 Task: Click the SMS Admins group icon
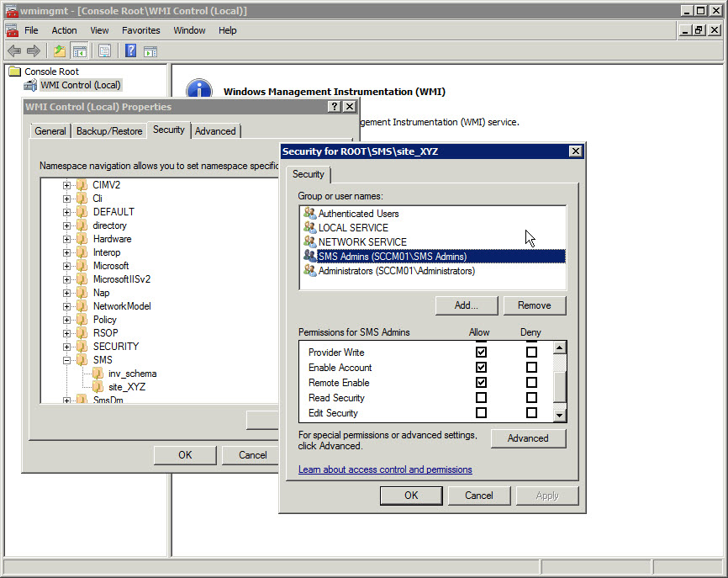tap(309, 256)
